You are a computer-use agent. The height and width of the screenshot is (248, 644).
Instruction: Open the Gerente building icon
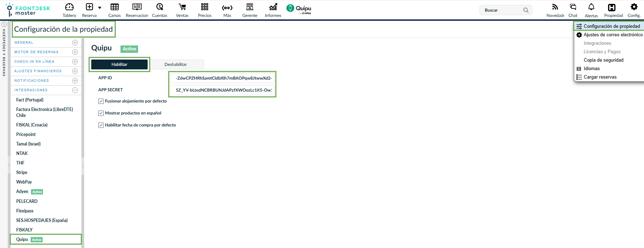250,7
